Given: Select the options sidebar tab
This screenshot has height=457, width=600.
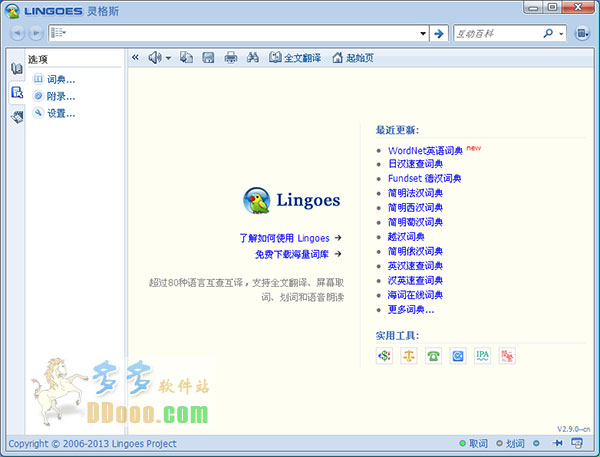Looking at the screenshot, I should [x=17, y=93].
